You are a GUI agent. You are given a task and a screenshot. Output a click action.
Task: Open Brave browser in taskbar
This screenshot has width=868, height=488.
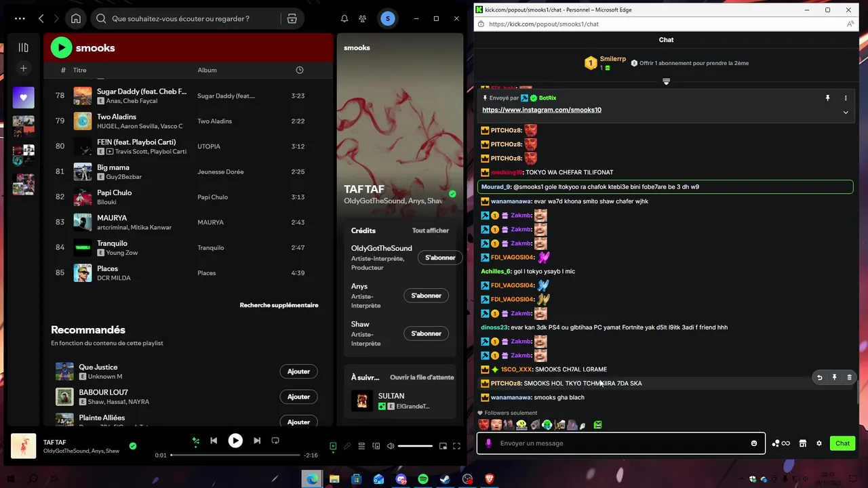coord(489,479)
